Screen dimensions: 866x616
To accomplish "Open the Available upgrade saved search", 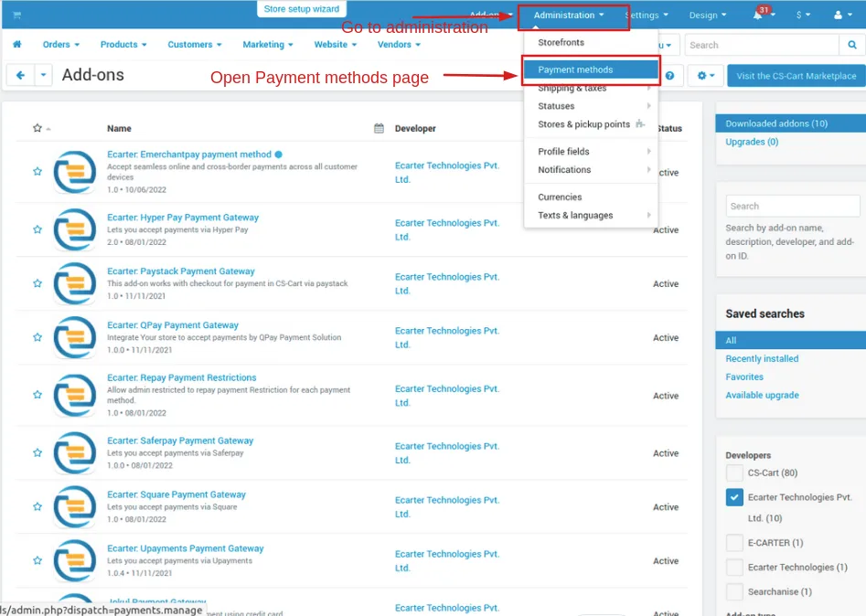I will point(762,395).
